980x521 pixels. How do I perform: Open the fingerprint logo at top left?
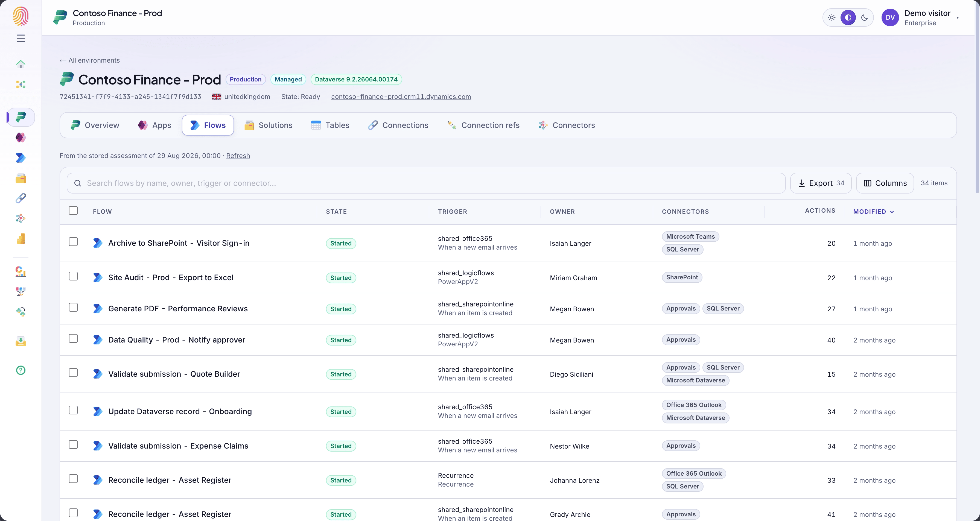pyautogui.click(x=21, y=16)
